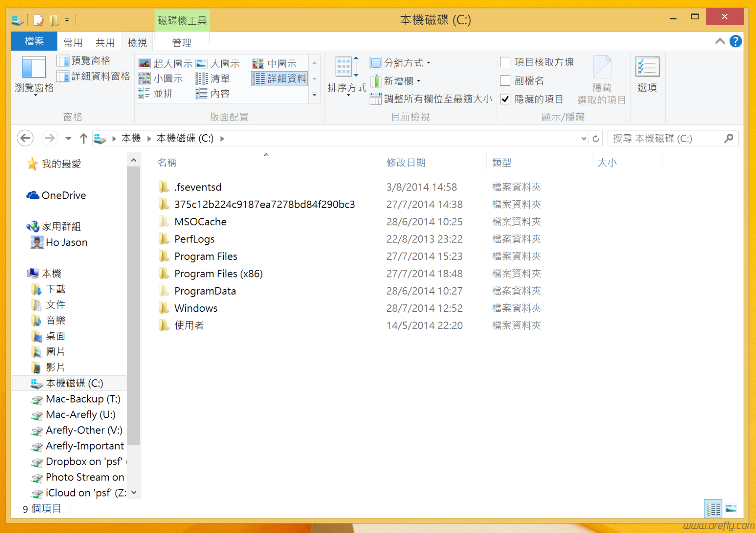Uncheck 隱藏的項目 to hide hidden files

(505, 99)
